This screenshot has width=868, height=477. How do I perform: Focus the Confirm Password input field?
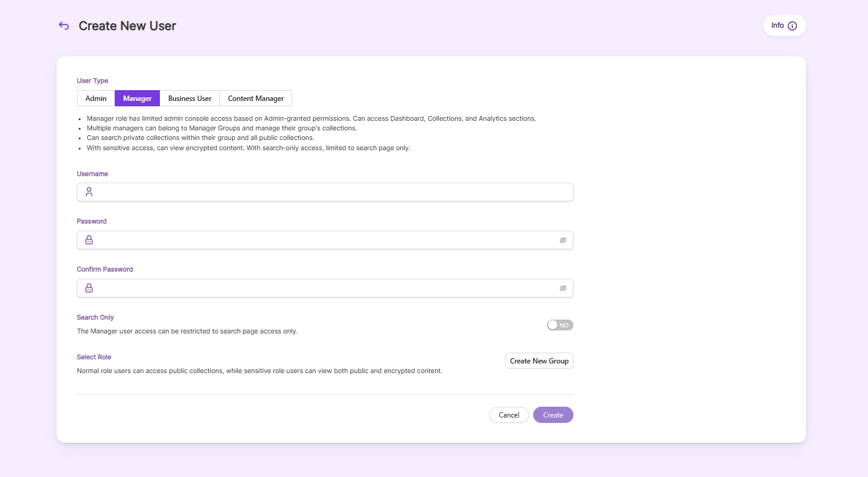(x=325, y=288)
